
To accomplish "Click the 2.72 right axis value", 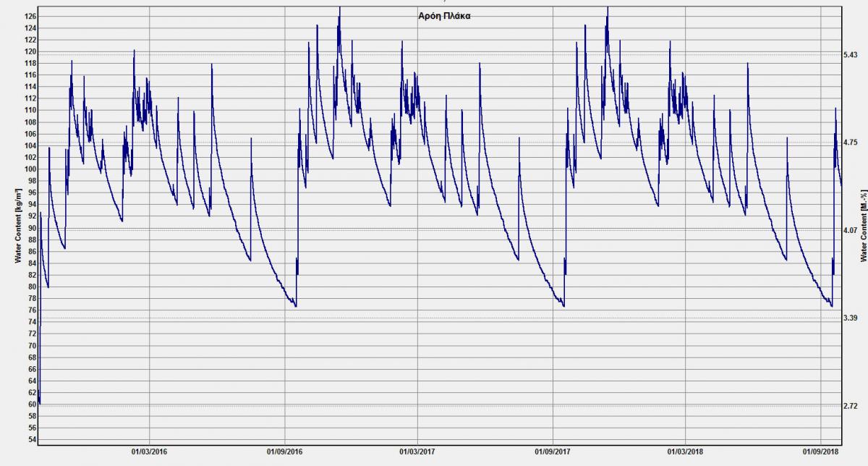I will 850,405.
